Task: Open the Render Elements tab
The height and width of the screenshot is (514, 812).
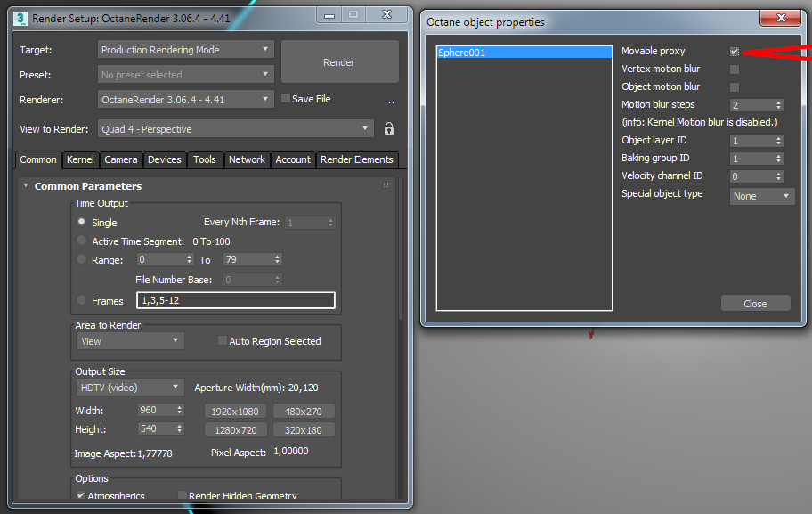Action: point(357,159)
